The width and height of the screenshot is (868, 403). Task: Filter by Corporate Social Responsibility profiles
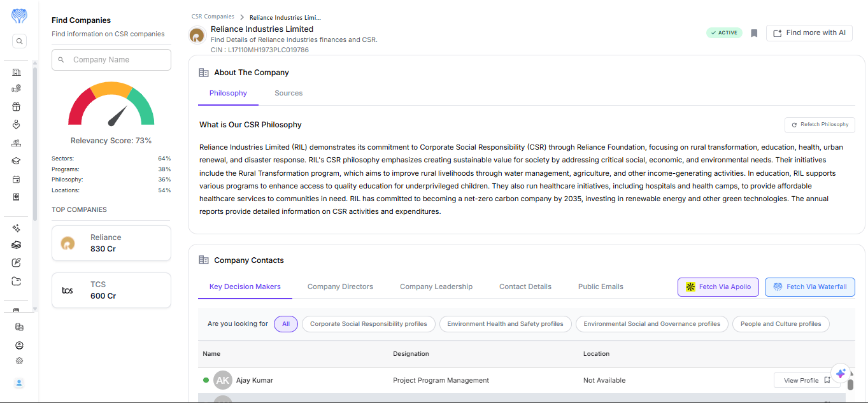coord(368,324)
